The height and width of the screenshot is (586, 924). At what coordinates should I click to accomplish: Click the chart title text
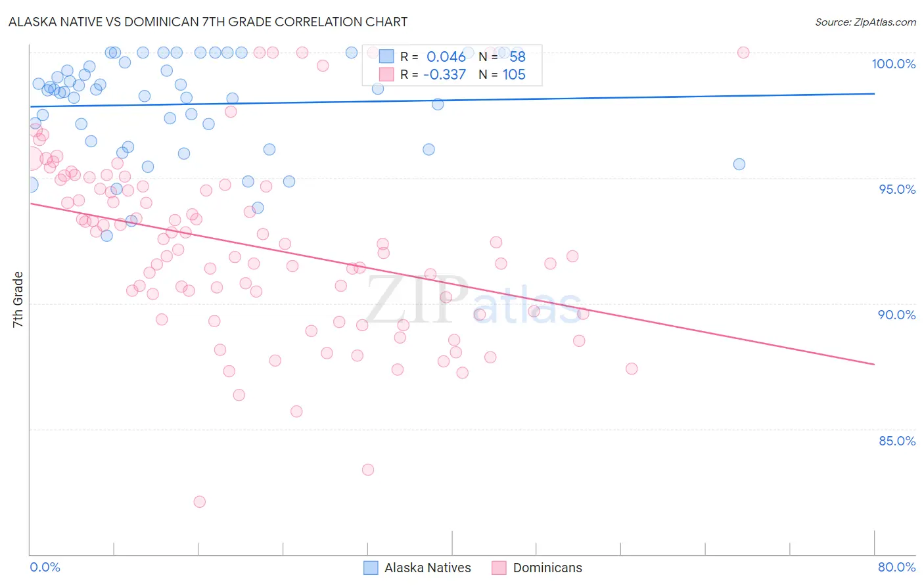point(208,22)
